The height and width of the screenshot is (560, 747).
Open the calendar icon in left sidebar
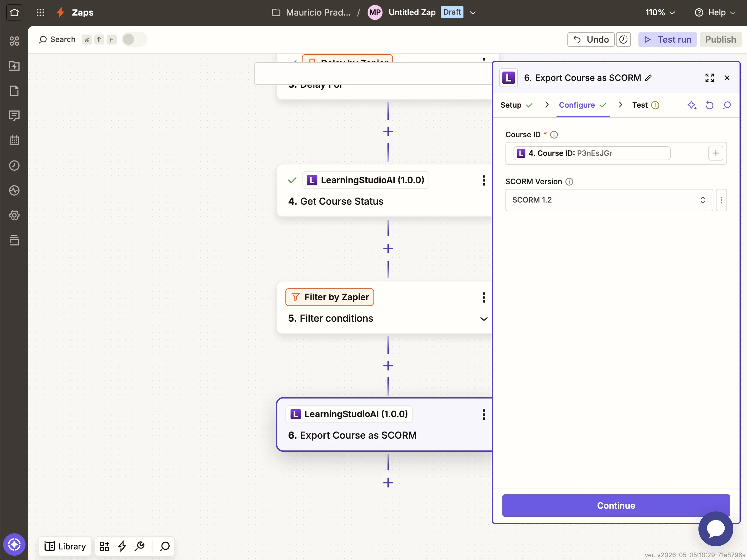coord(14,140)
